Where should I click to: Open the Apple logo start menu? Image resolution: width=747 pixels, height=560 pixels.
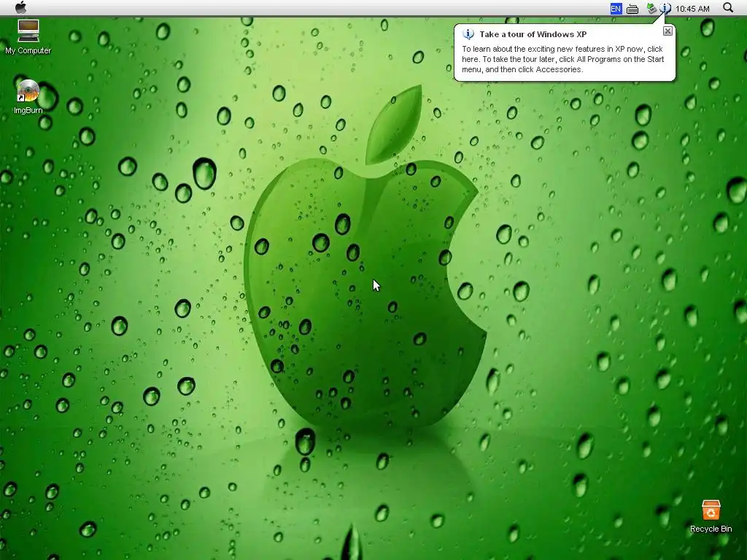pos(21,7)
